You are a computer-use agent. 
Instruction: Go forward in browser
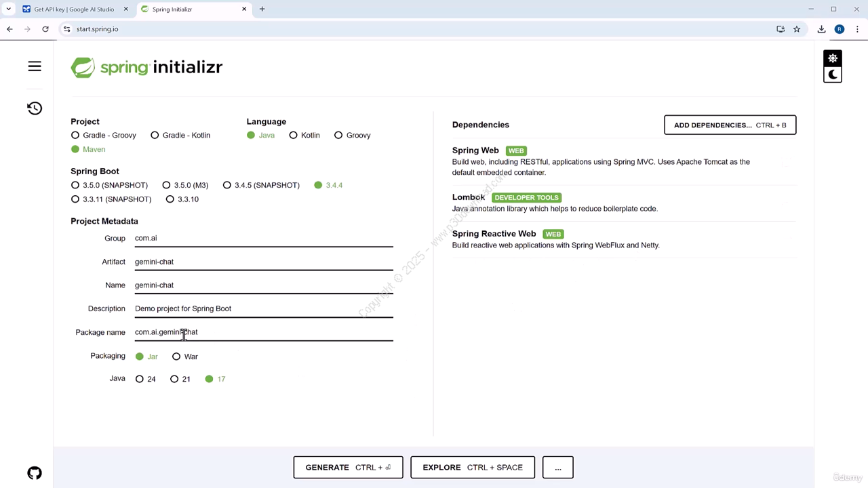(27, 29)
